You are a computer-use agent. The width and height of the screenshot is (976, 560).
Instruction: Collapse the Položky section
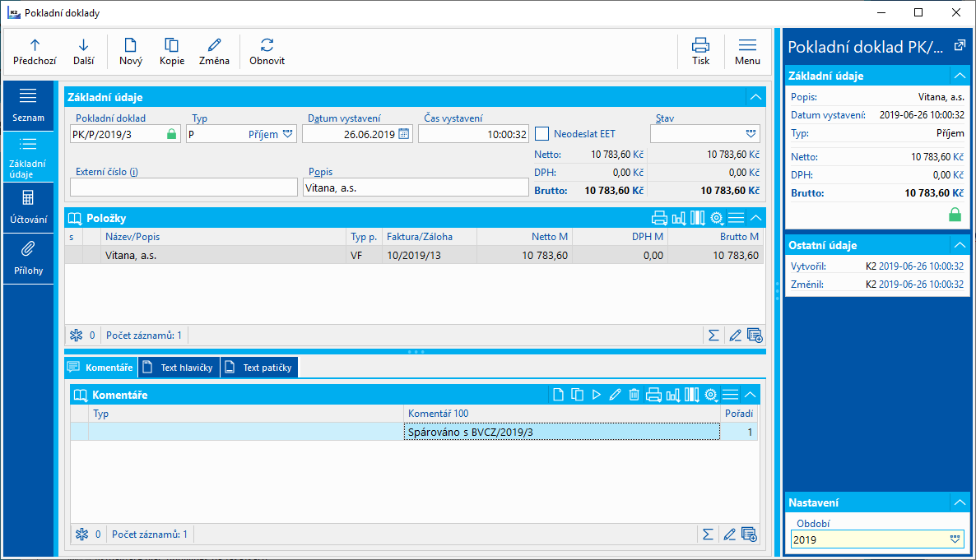[x=755, y=218]
